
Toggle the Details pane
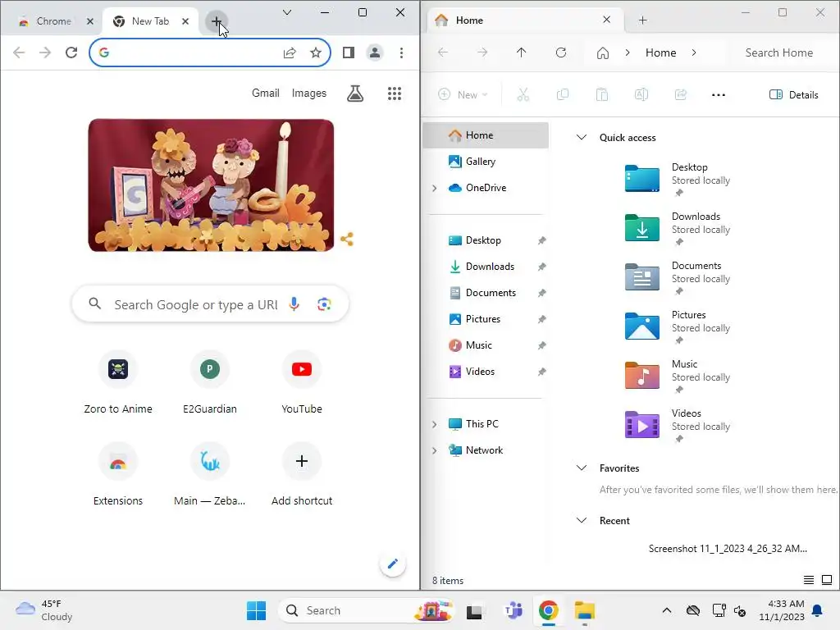point(793,95)
